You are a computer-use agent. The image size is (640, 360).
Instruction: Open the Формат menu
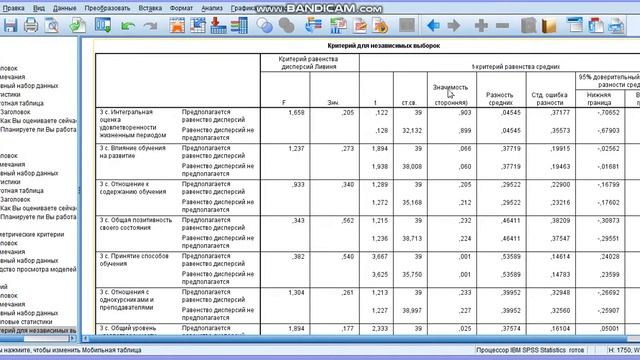181,8
